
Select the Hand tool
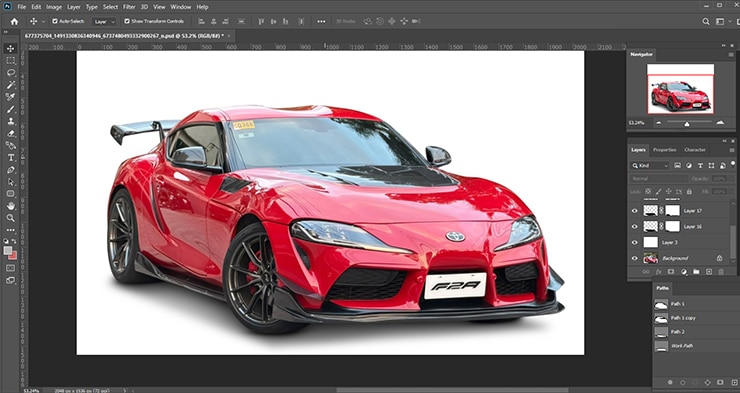tap(10, 206)
